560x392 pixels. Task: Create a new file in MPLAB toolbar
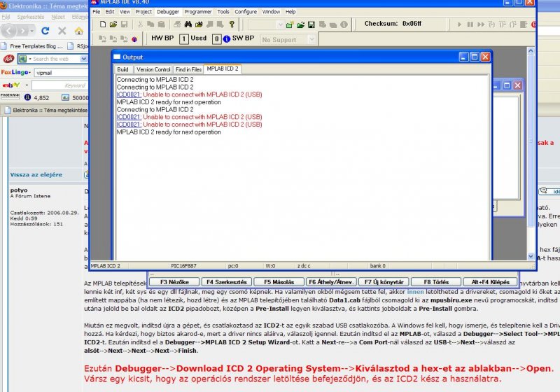[103, 24]
